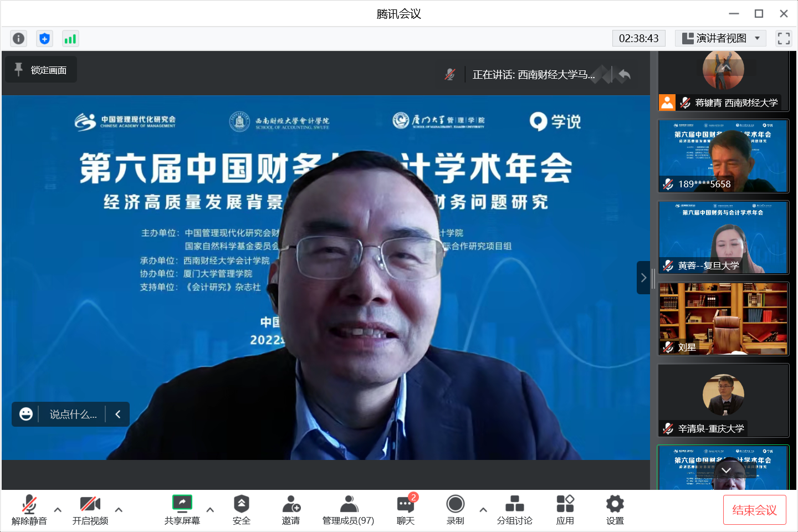
Task: Enter full screen mode
Action: point(784,38)
